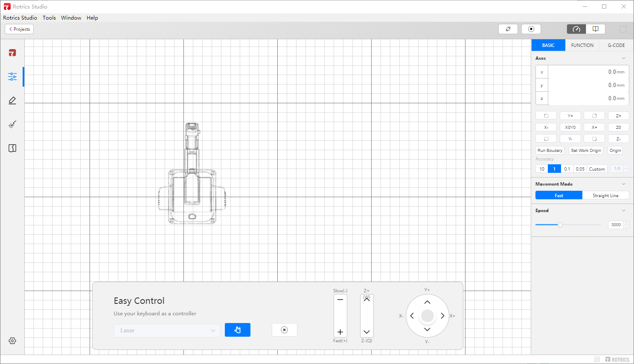Screen dimensions: 634x364
Task: Click the connect device link icon
Action: pos(508,29)
